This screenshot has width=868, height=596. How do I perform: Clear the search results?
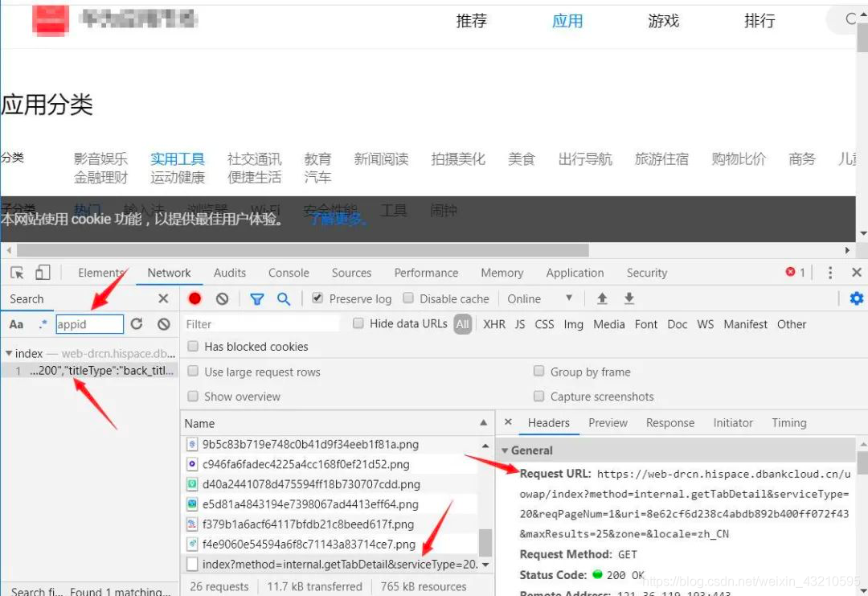163,324
